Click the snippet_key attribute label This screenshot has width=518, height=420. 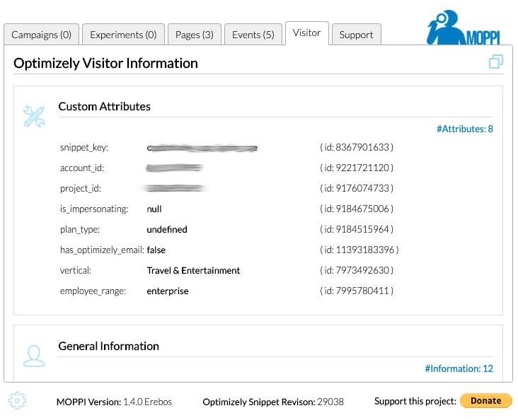[x=84, y=147]
